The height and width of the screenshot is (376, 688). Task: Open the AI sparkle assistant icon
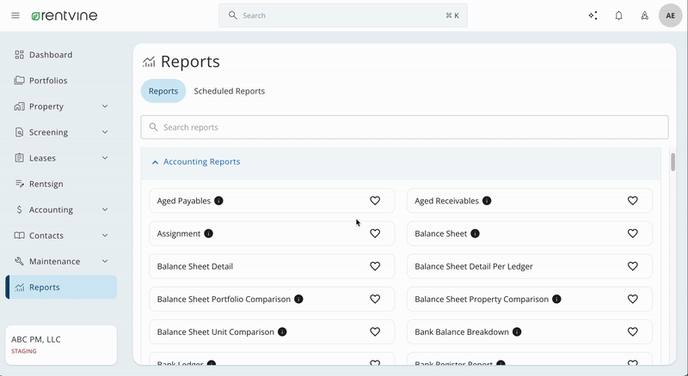(593, 16)
